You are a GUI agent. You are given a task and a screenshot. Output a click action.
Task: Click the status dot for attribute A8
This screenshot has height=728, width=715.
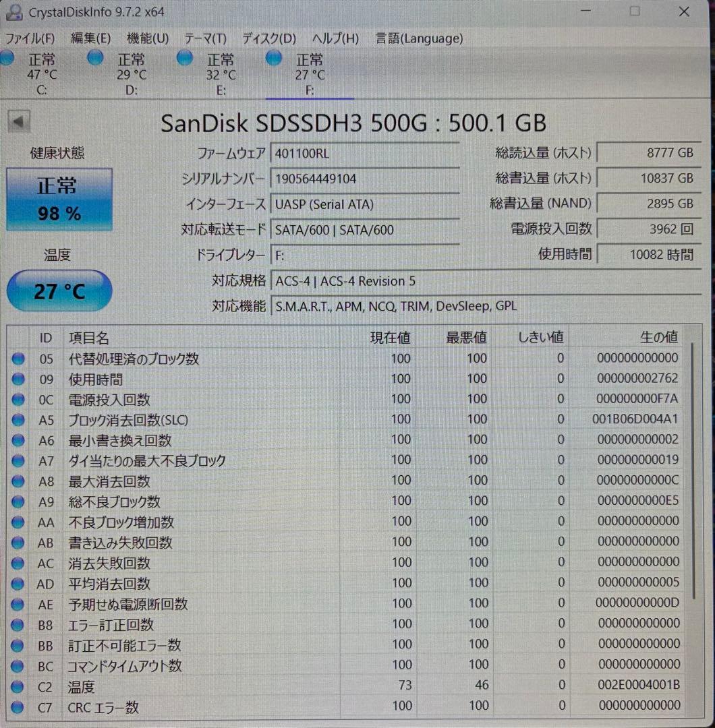pos(18,481)
